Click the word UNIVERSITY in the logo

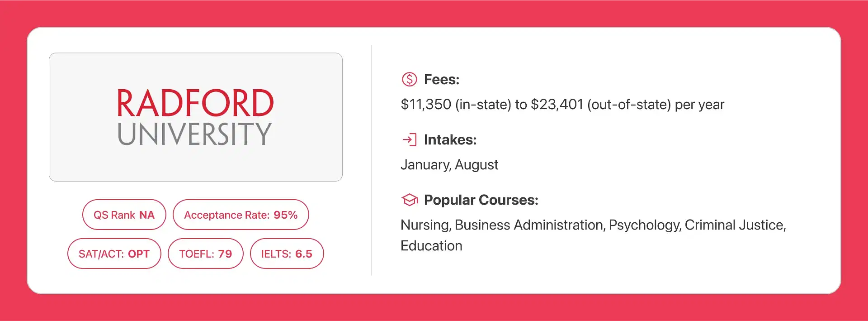click(195, 134)
